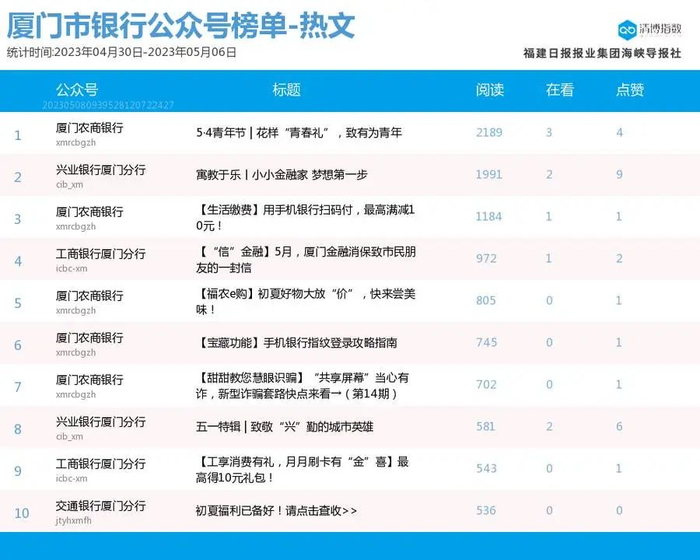Click read count 702
This screenshot has height=560, width=700.
click(x=486, y=384)
